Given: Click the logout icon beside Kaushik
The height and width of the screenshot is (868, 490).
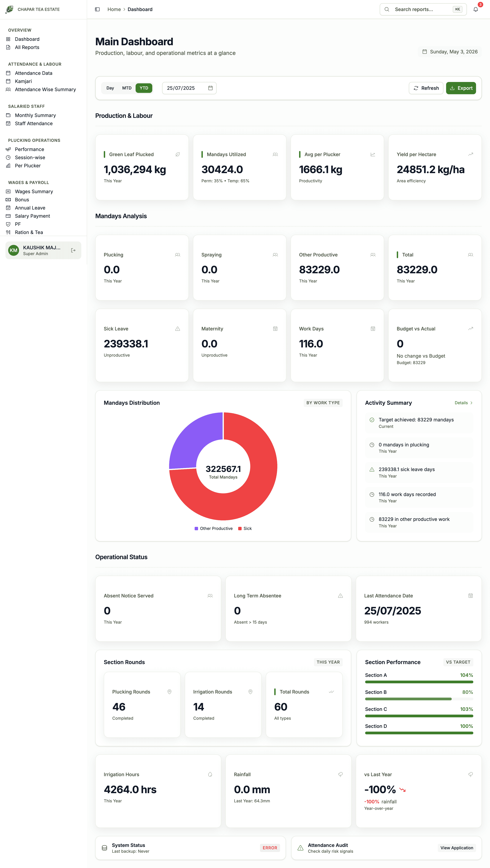Looking at the screenshot, I should click(73, 250).
